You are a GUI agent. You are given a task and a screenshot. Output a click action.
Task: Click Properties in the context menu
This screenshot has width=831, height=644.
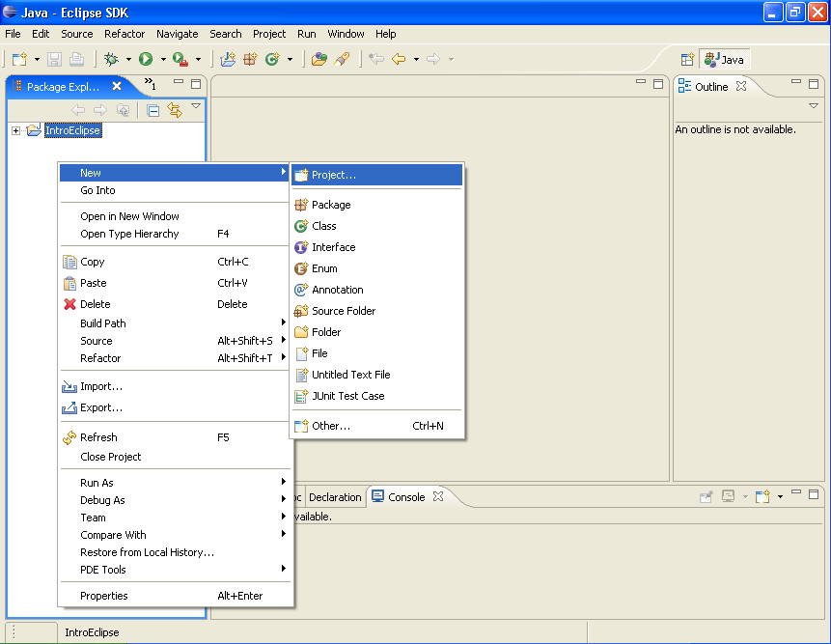pos(176,596)
